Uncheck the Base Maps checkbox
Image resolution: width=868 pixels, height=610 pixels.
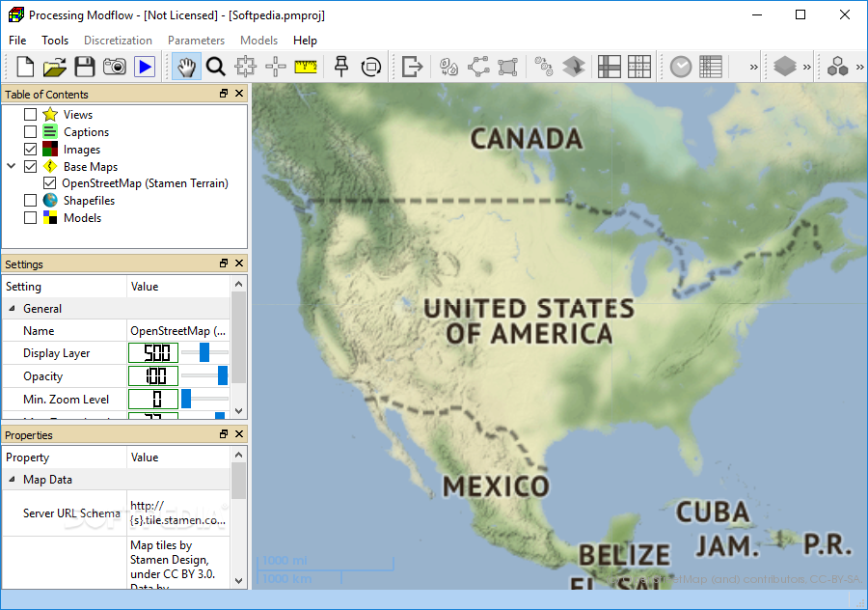coord(31,166)
